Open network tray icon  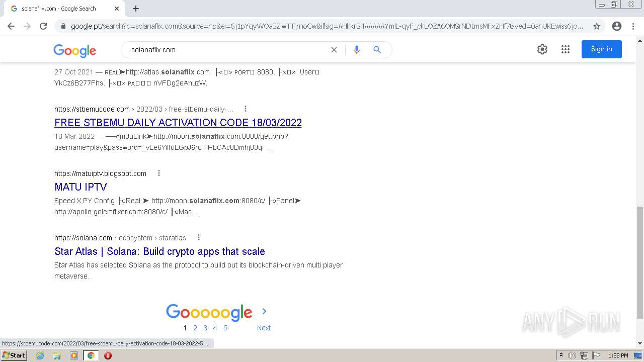coord(584,355)
